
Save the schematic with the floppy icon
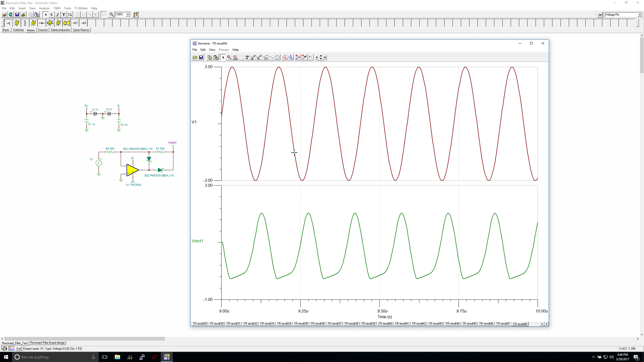click(x=17, y=15)
